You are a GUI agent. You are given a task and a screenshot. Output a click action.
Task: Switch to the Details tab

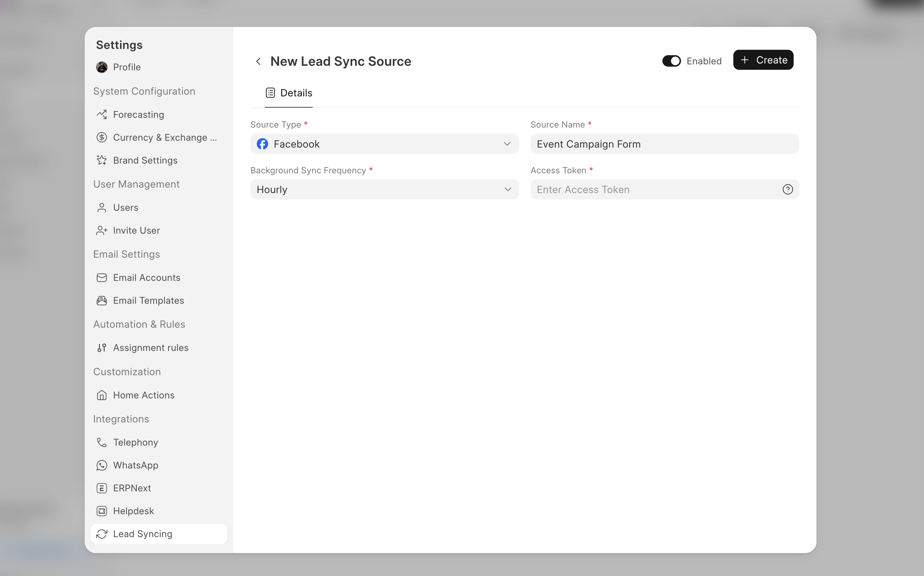(288, 93)
